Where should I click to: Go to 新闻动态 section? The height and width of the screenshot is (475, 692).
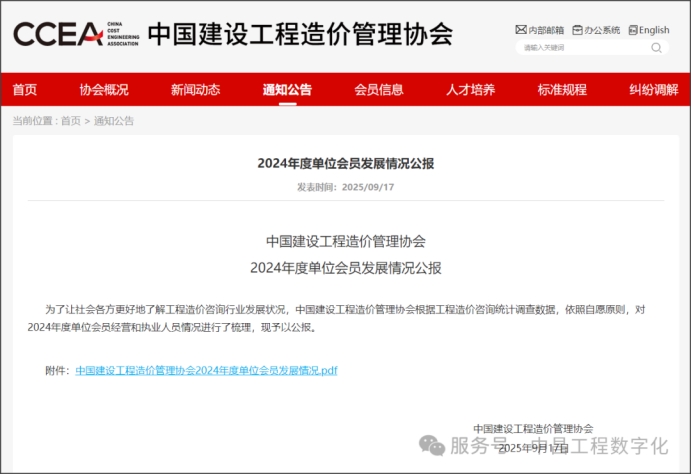[195, 90]
